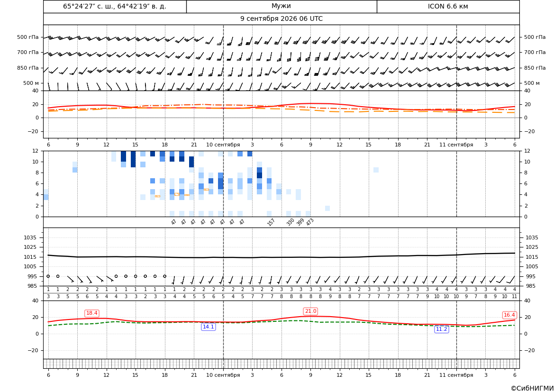Click the Мужи location title
Image resolution: width=554 pixels, height=392 pixels.
tap(281, 6)
